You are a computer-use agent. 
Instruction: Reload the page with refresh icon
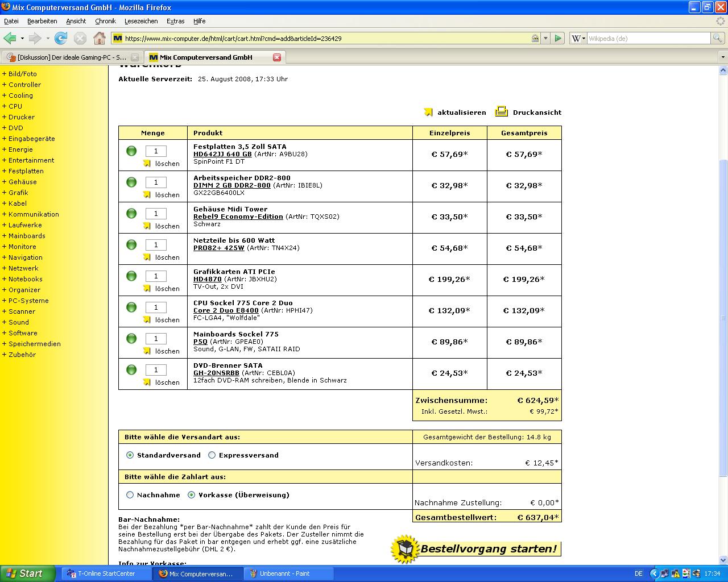click(x=61, y=38)
